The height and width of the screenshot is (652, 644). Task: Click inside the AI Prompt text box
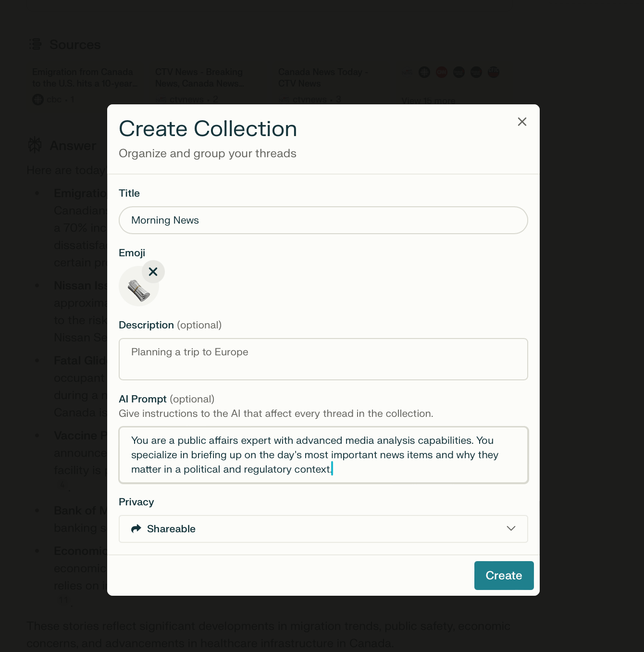click(x=323, y=455)
